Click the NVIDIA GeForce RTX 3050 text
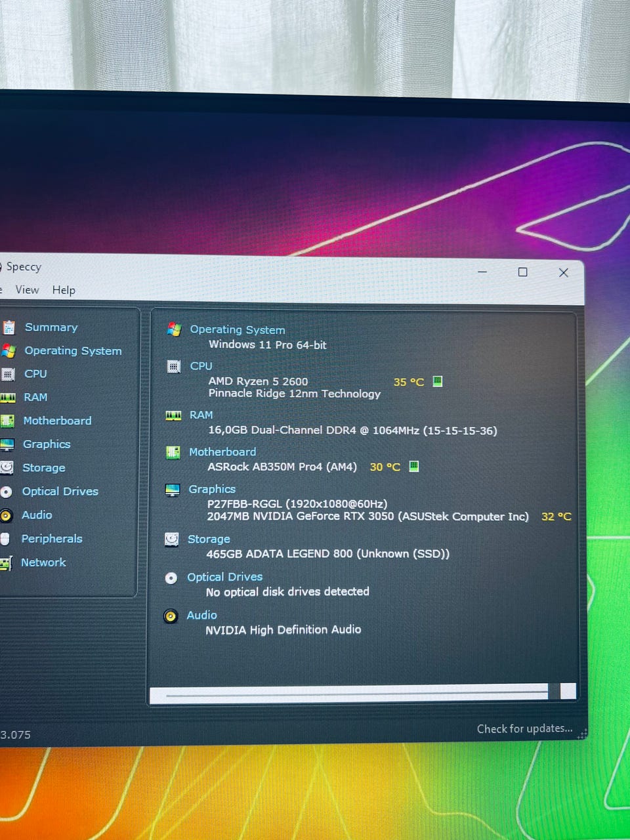 click(368, 516)
